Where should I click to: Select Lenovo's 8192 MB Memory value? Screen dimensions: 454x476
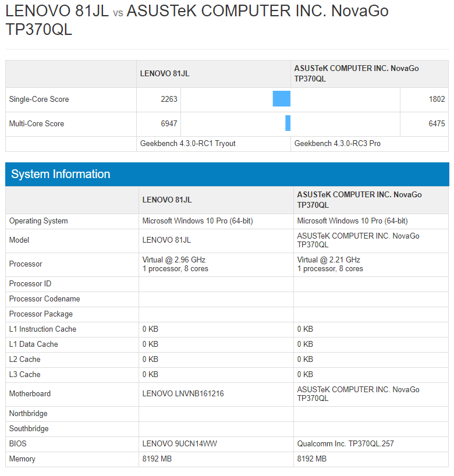pyautogui.click(x=157, y=459)
